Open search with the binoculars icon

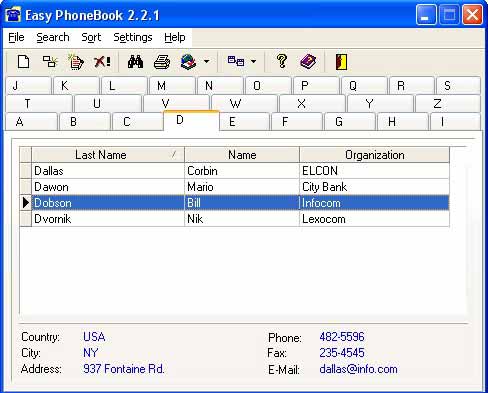(x=135, y=62)
